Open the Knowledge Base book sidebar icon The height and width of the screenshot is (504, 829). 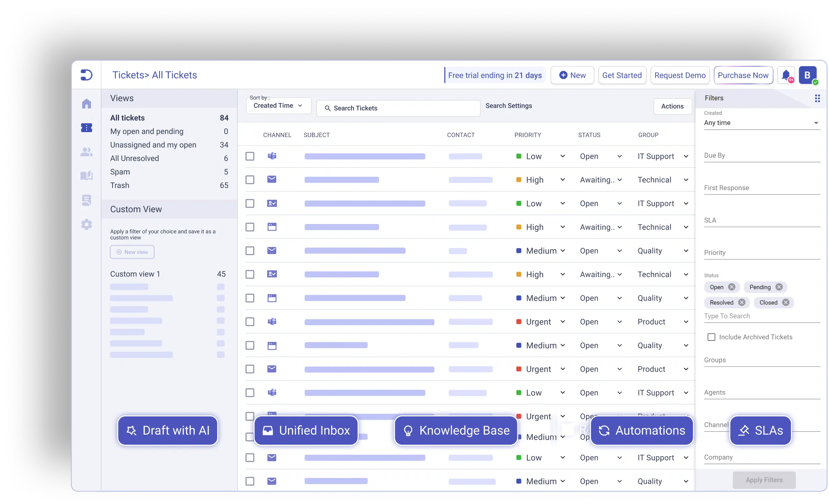(x=87, y=176)
